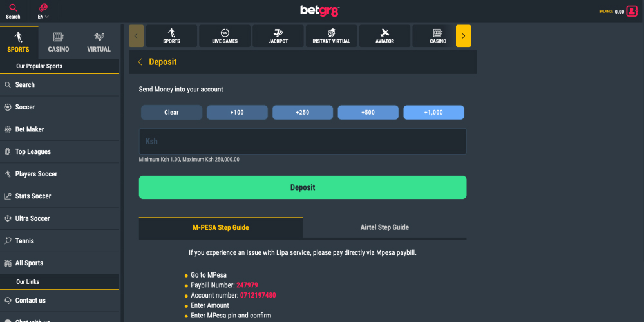
Task: Add +1,000 to deposit amount
Action: 433,113
